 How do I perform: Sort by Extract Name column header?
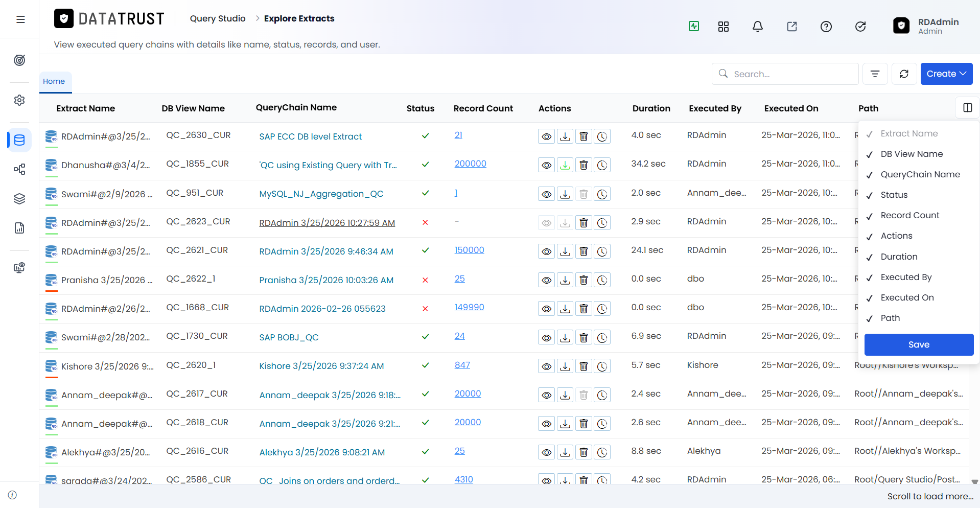tap(86, 108)
